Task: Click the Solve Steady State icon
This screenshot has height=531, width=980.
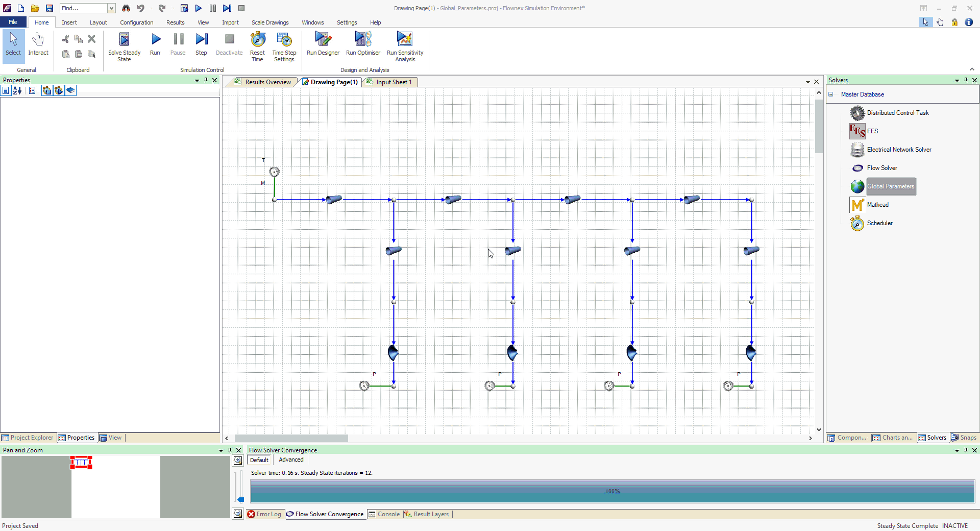Action: (124, 40)
